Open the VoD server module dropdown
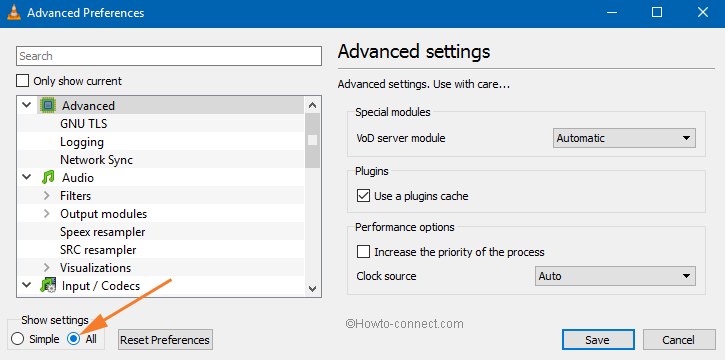This screenshot has width=725, height=360. point(624,138)
